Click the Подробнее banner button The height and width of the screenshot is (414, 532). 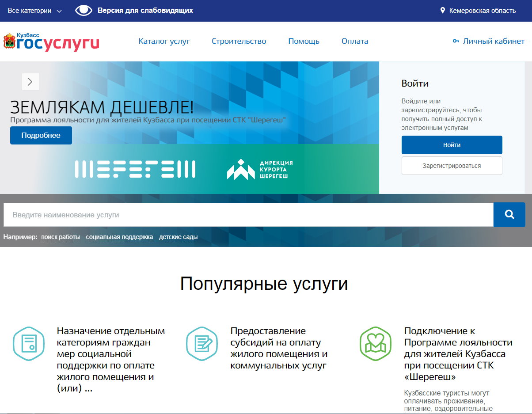click(41, 135)
